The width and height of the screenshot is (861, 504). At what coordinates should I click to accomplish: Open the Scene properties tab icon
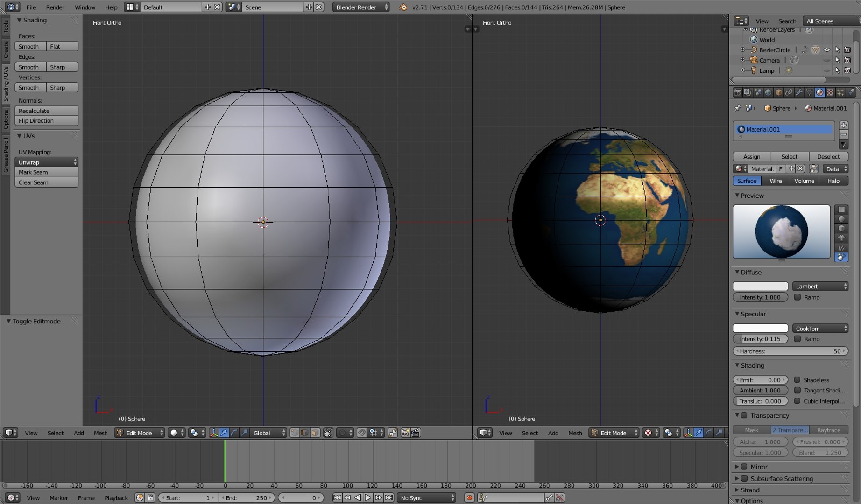tap(758, 92)
